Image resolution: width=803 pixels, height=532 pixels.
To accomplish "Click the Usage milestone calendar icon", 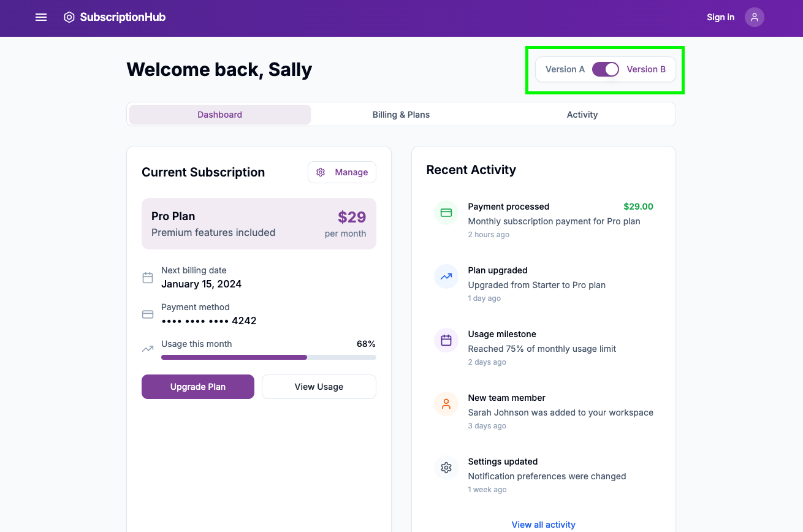I will (446, 340).
